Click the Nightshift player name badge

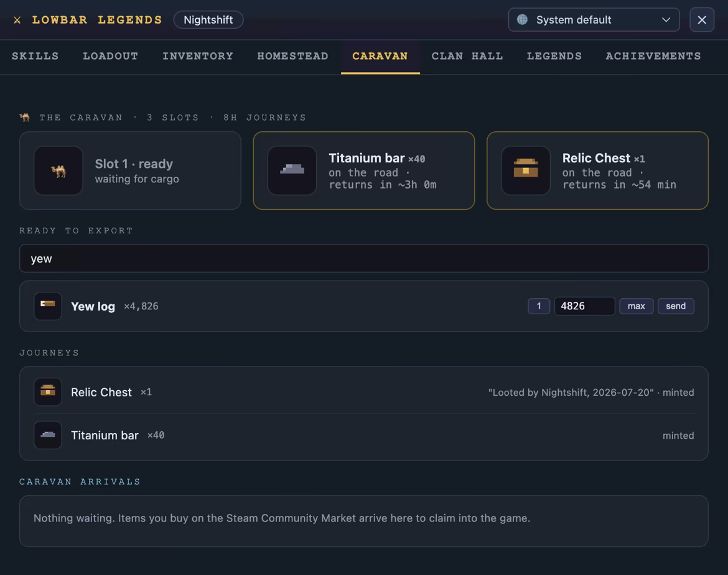coord(208,19)
